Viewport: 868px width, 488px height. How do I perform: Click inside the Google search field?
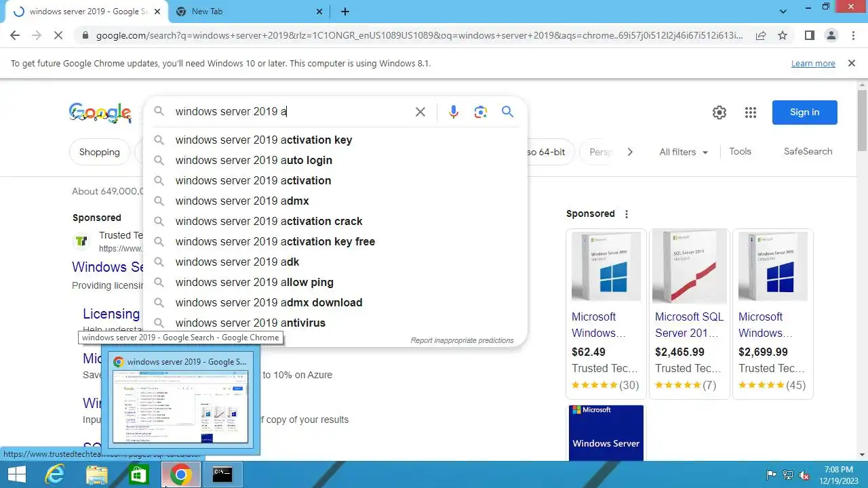pyautogui.click(x=292, y=112)
